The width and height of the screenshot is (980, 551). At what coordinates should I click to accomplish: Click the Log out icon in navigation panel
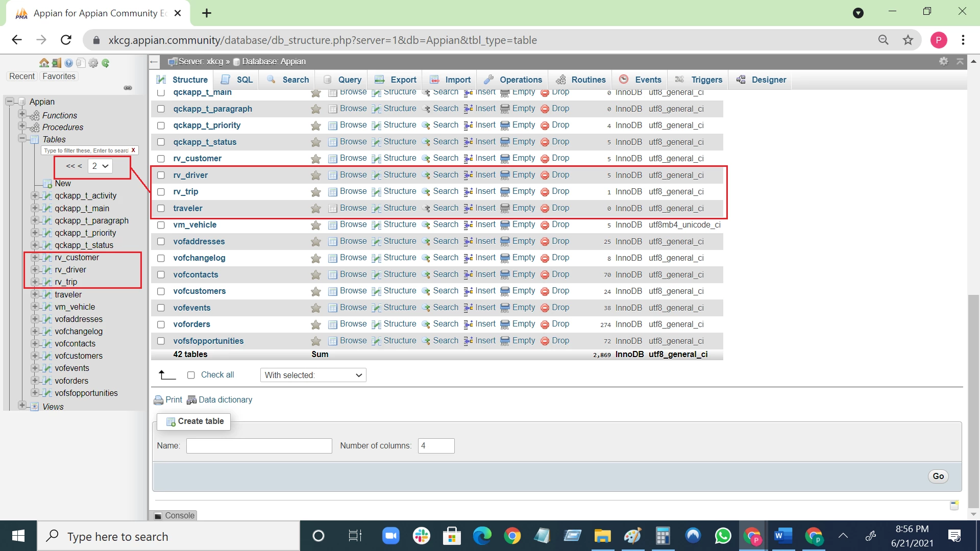point(57,63)
